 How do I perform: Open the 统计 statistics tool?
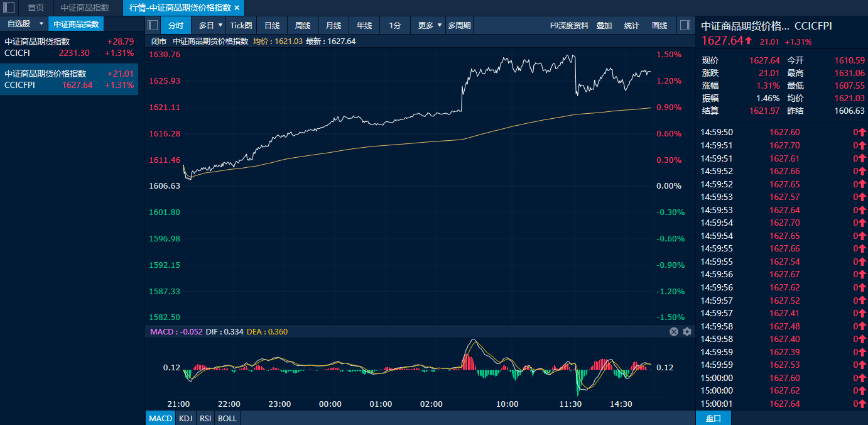(632, 25)
